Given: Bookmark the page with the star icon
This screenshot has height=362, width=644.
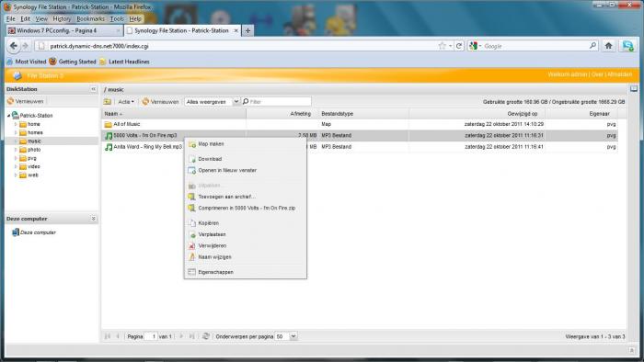Looking at the screenshot, I should [x=442, y=46].
